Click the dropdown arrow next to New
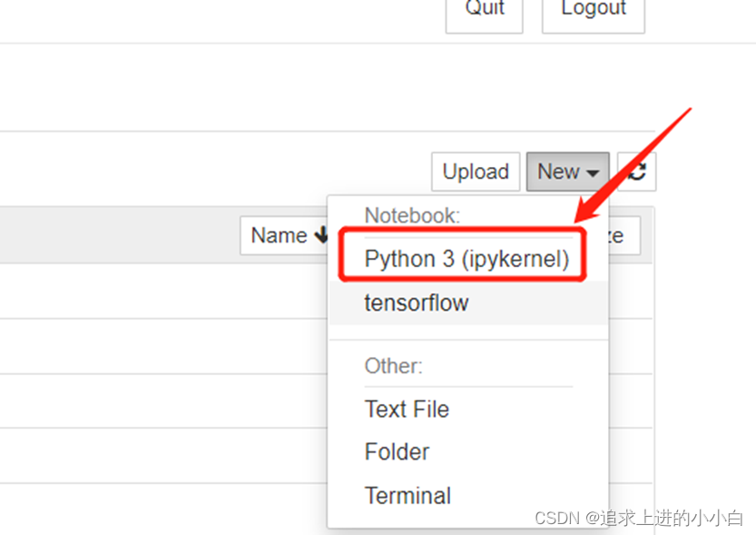 [591, 172]
